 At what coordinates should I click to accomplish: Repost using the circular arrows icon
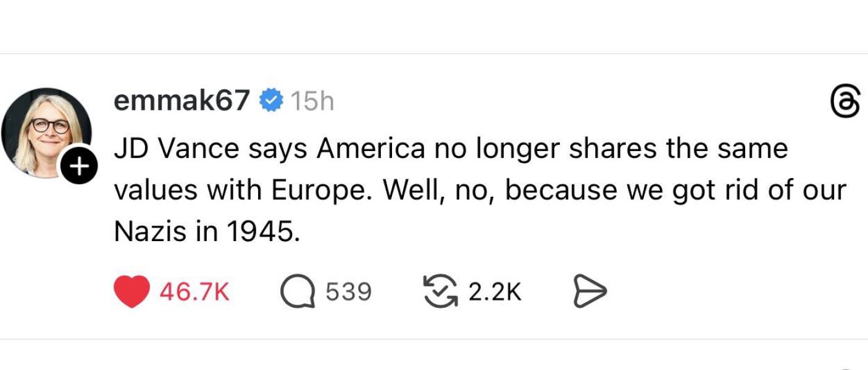pyautogui.click(x=441, y=292)
